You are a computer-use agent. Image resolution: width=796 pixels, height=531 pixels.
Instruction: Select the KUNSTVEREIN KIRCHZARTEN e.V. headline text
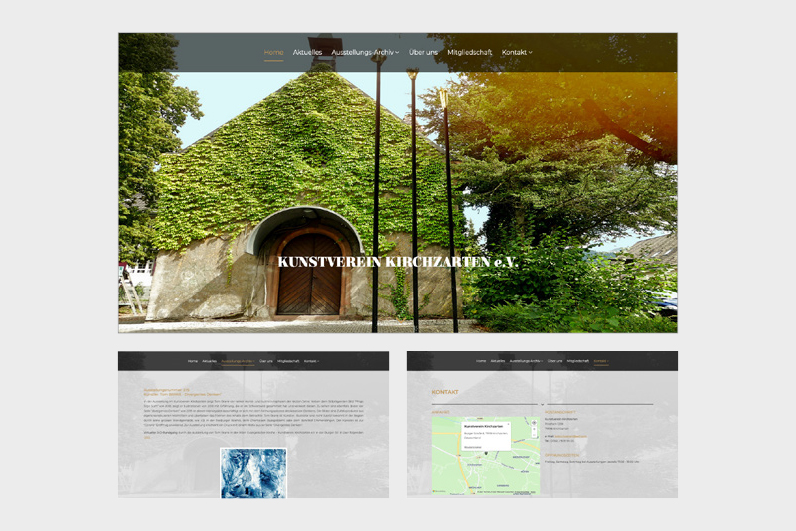(x=398, y=262)
